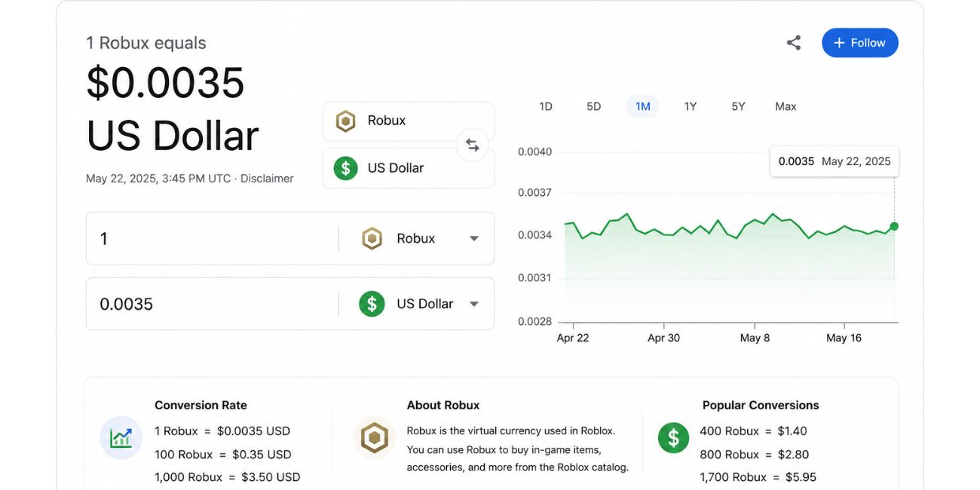Open the Robux currency dropdown arrow
The width and height of the screenshot is (980, 490).
tap(474, 238)
